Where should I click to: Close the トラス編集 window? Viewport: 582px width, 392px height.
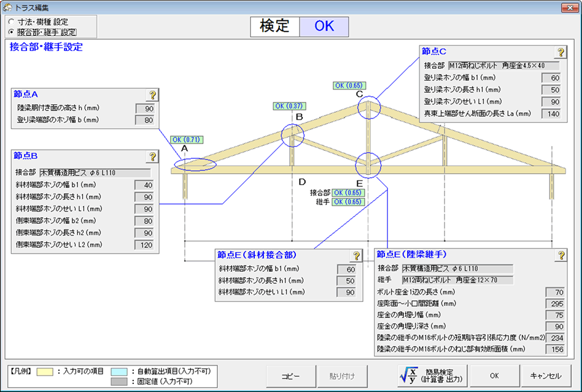click(x=570, y=7)
